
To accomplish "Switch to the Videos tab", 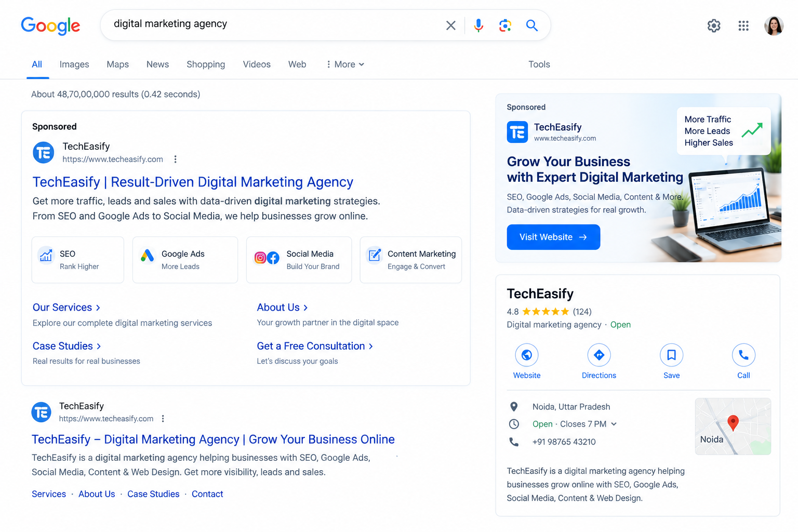I will pos(257,64).
